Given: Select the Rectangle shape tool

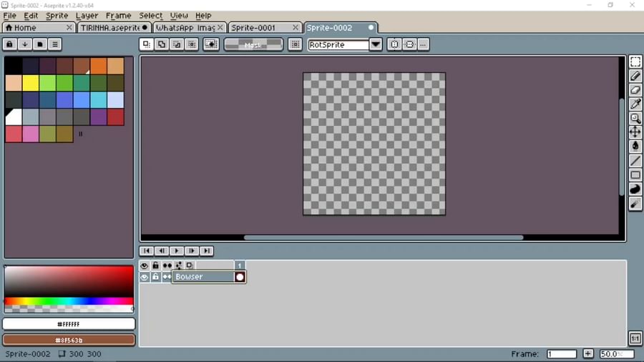Looking at the screenshot, I should pos(635,175).
